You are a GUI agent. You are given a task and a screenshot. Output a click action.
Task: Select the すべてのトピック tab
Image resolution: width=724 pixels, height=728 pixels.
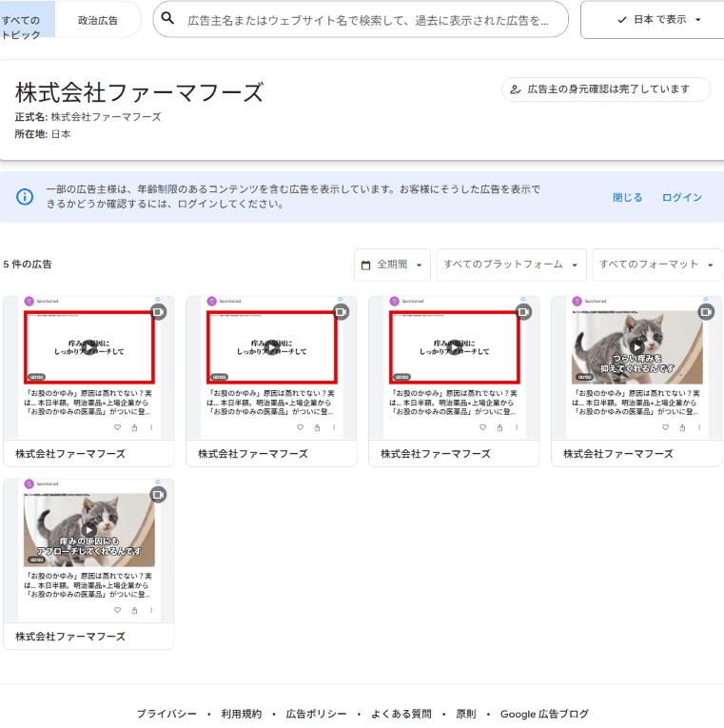28,19
